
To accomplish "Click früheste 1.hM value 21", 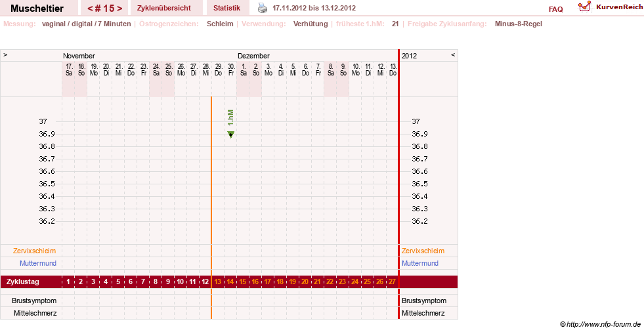I will 395,24.
